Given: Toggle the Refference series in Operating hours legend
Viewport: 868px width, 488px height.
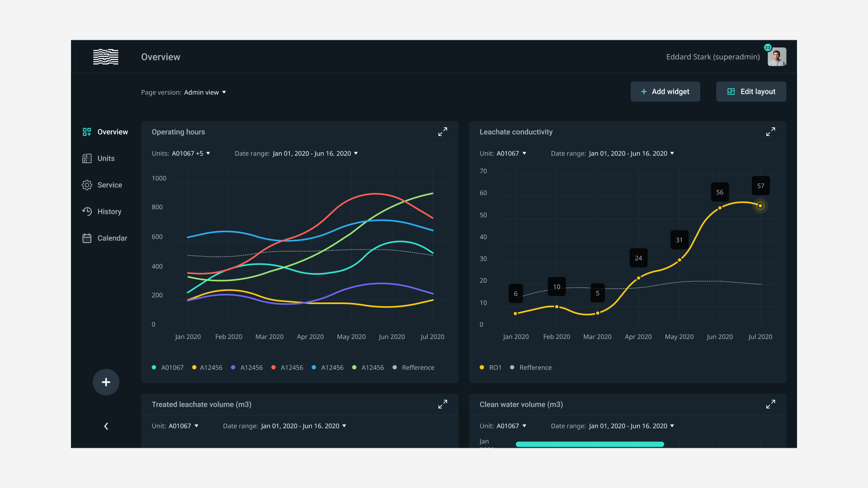Looking at the screenshot, I should tap(413, 367).
